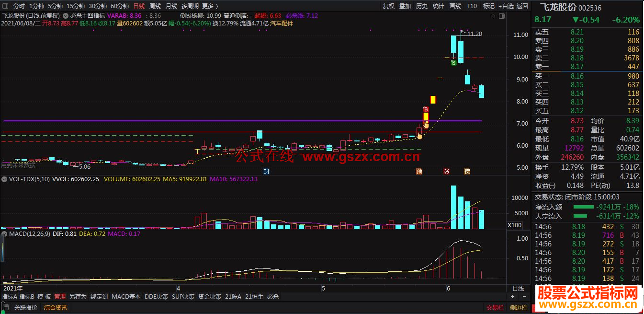Toggle the 交易栏 trading bar
644x314 pixels.
click(x=495, y=308)
